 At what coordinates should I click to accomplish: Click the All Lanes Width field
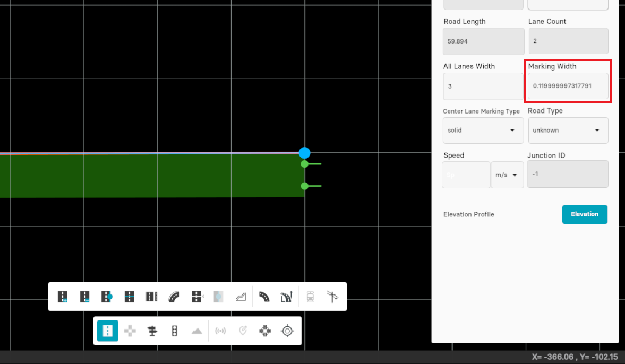coord(483,86)
